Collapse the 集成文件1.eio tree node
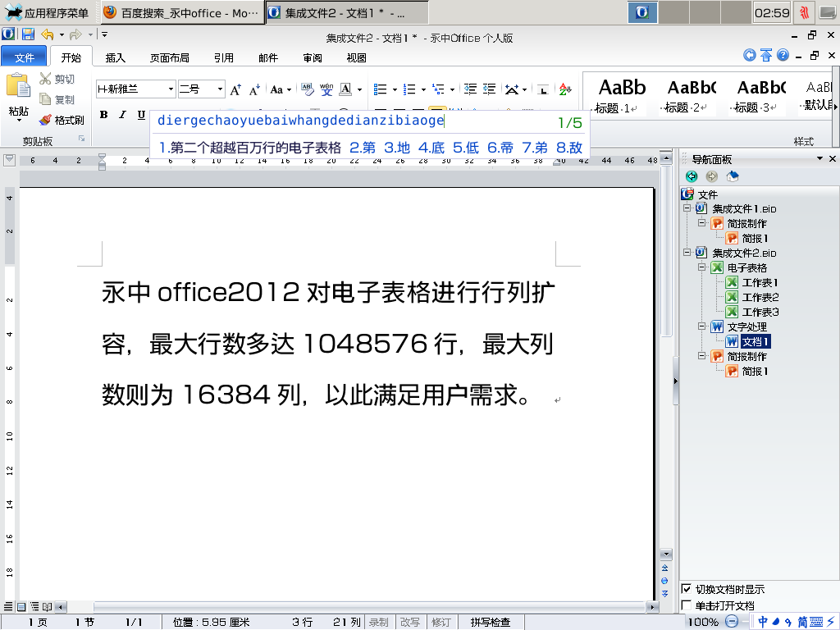840x630 pixels. [687, 208]
